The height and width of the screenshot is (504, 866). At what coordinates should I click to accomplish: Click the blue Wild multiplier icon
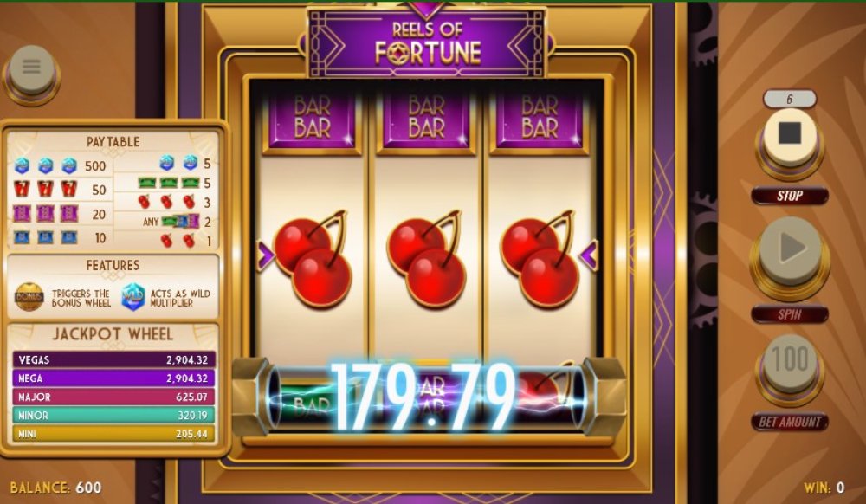click(133, 297)
